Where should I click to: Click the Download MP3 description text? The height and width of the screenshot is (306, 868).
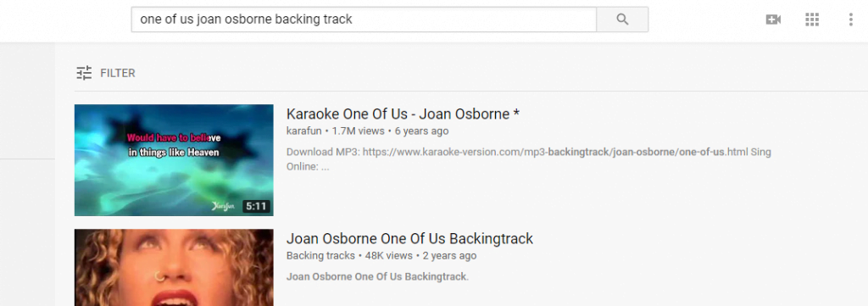click(x=529, y=159)
